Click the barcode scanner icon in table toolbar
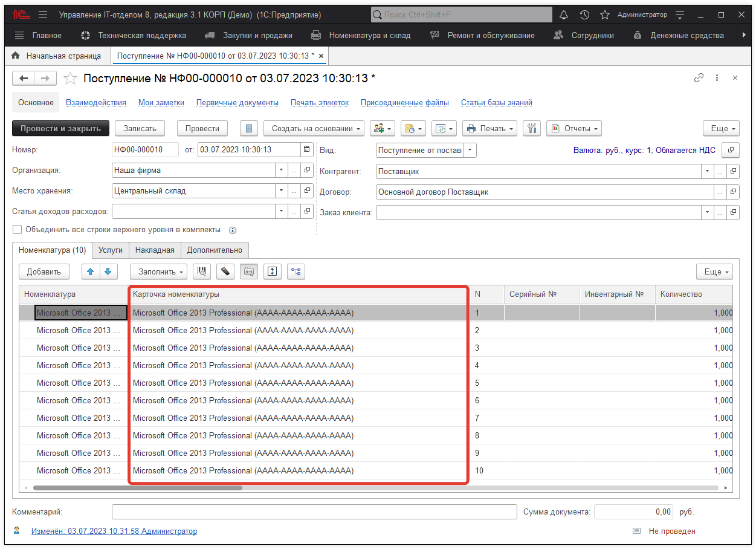 [201, 271]
